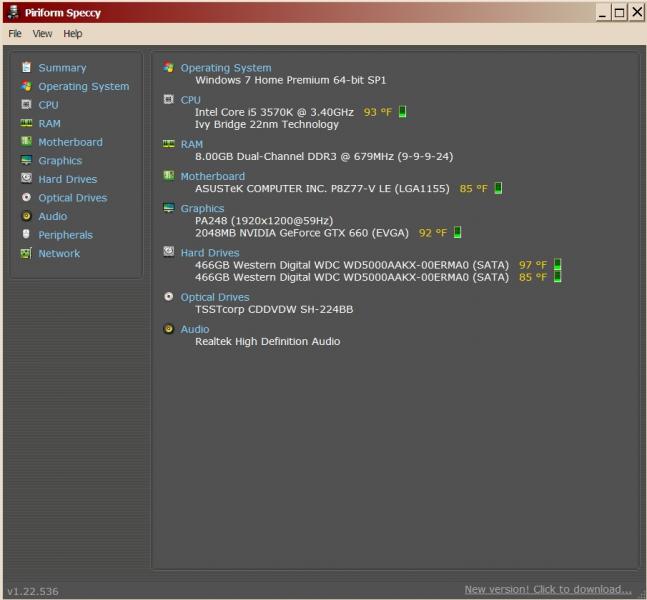This screenshot has width=647, height=600.
Task: Click the Network icon in sidebar
Action: [x=26, y=253]
